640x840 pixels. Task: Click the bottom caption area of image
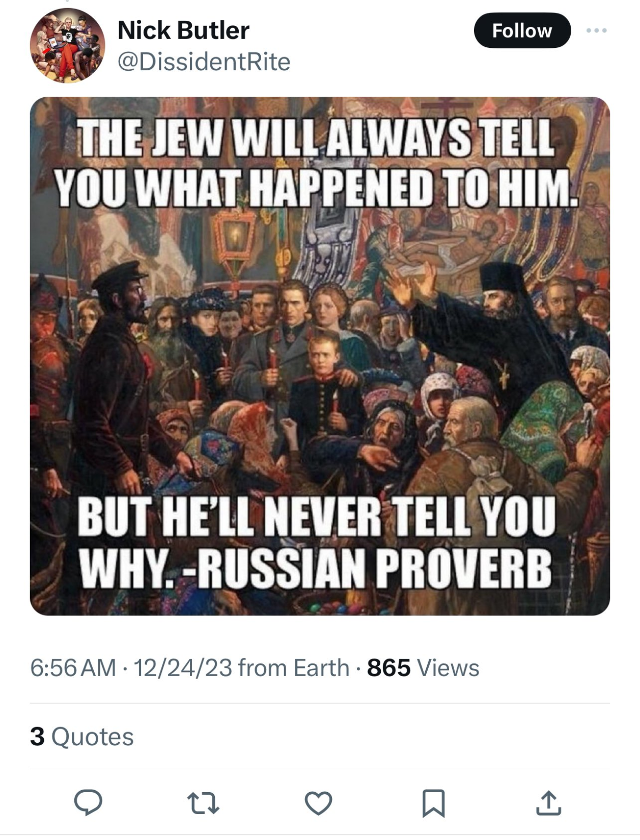pos(316,542)
